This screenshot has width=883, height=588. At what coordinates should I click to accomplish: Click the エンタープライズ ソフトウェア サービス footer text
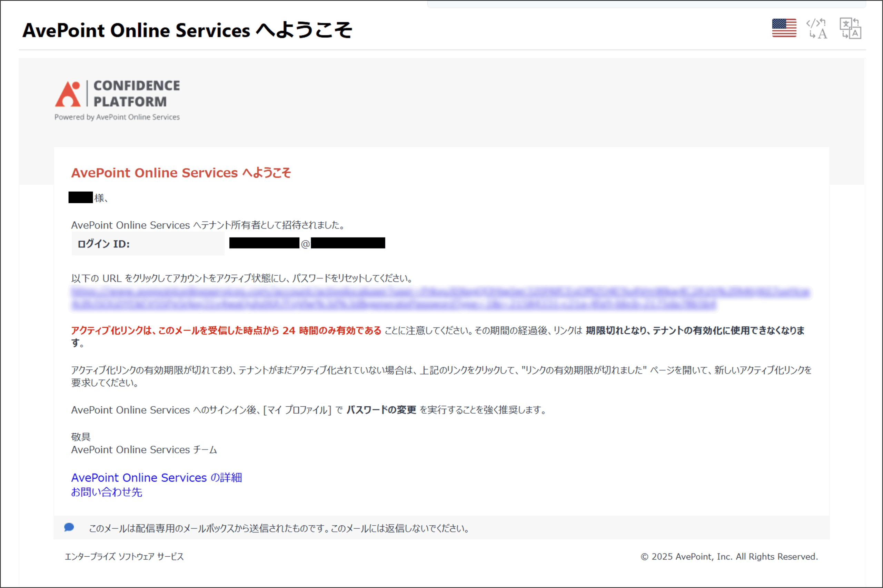[x=124, y=557]
